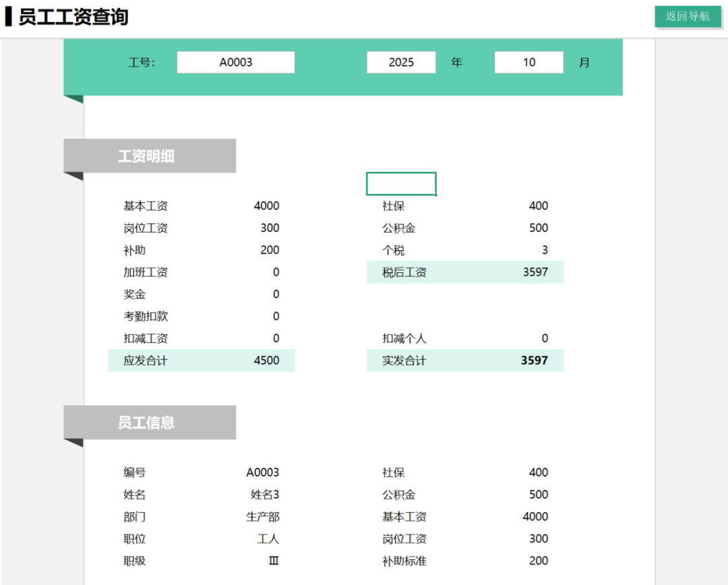Click the 职位 value 工人
This screenshot has height=585, width=728.
(268, 539)
